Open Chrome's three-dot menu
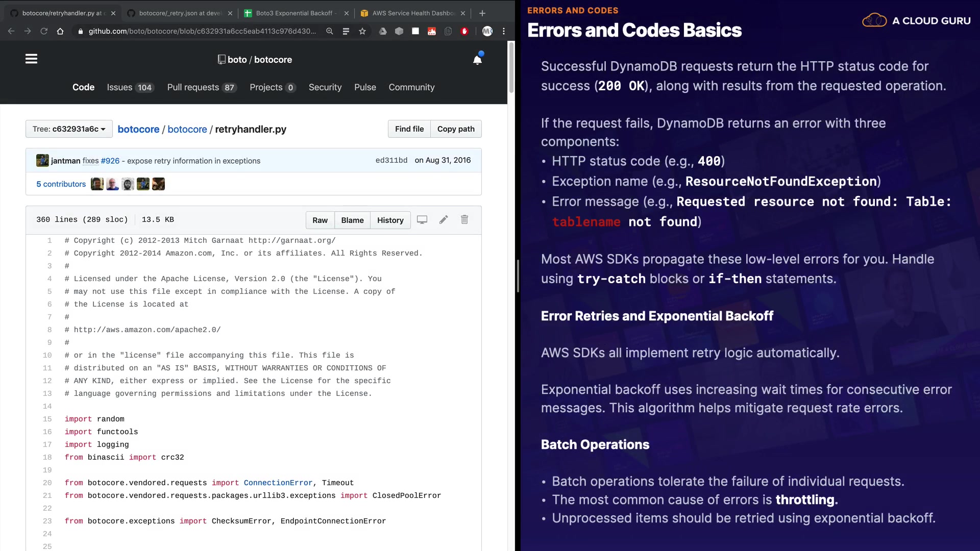The width and height of the screenshot is (980, 551). [504, 31]
